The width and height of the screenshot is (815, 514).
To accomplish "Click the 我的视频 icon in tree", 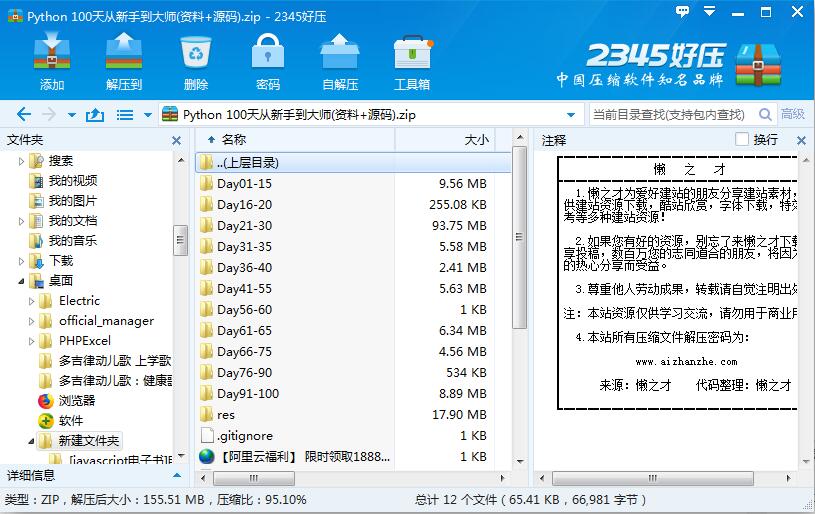I will coord(36,181).
